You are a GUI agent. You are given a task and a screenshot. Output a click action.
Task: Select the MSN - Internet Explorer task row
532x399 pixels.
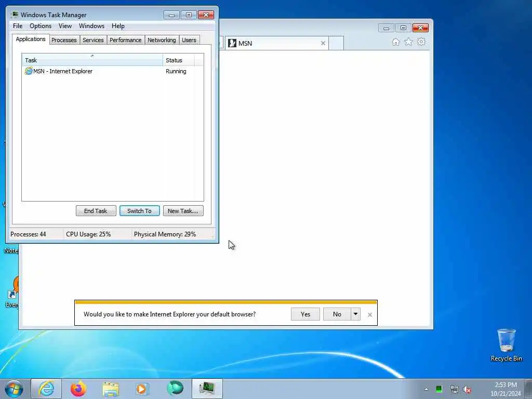113,71
